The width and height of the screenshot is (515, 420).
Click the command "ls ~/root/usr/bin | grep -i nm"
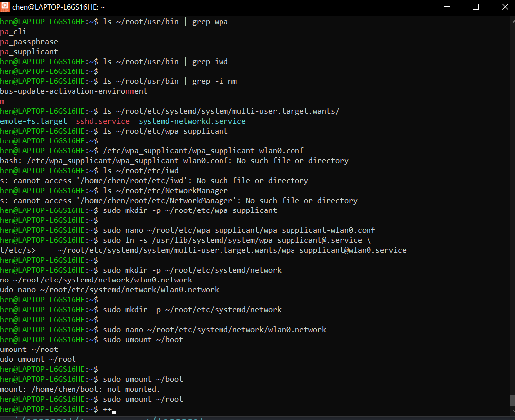click(x=170, y=81)
